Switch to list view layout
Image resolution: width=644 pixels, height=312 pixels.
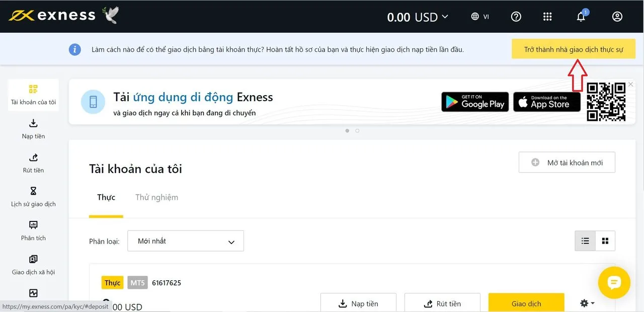tap(585, 241)
